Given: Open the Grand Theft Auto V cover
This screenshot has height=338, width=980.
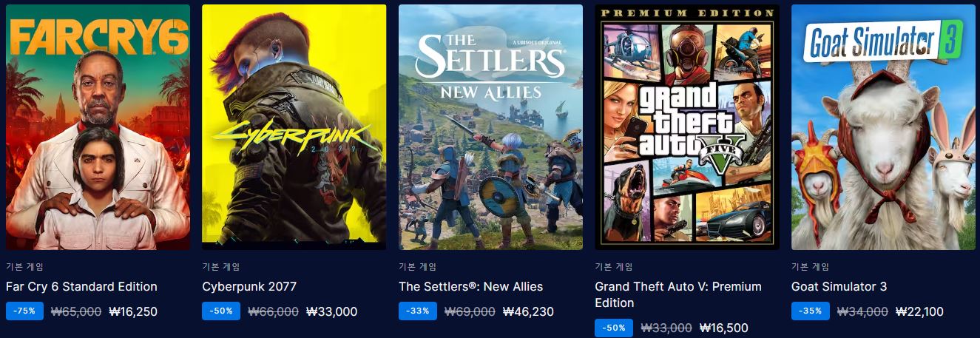Looking at the screenshot, I should (687, 127).
